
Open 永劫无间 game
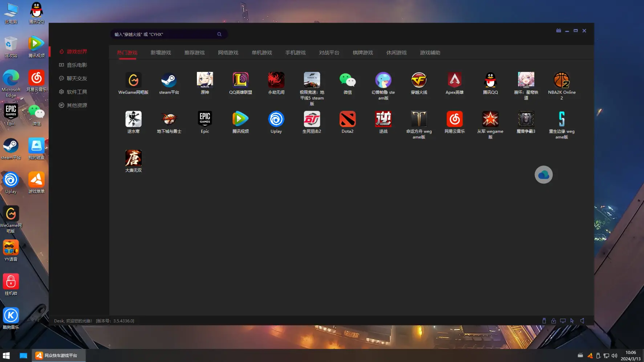[x=276, y=83]
